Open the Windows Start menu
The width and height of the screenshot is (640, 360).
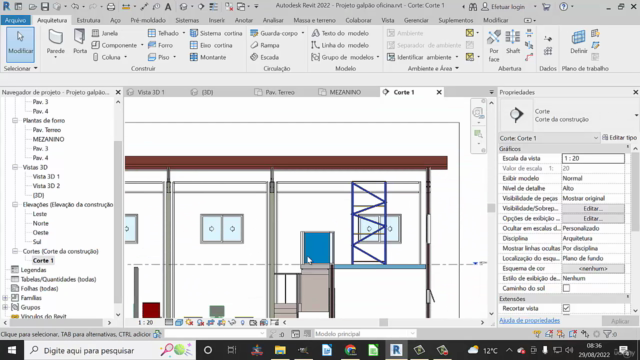pos(11,350)
